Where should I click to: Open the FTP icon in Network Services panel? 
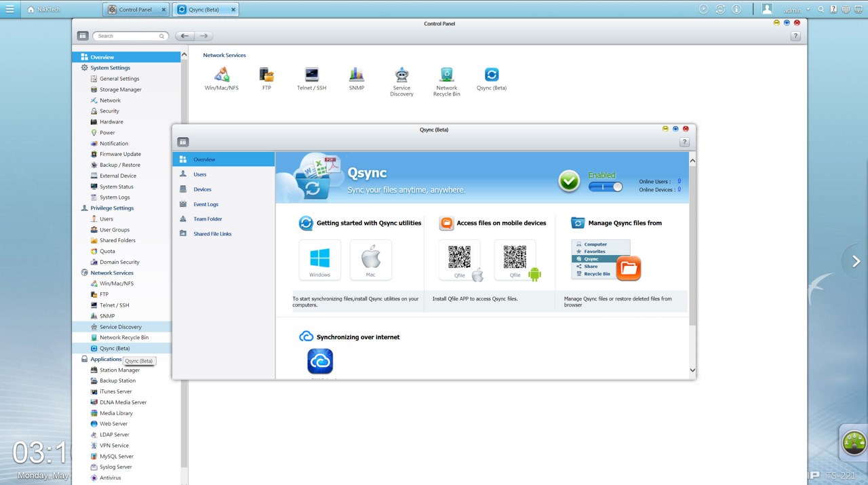coord(267,79)
